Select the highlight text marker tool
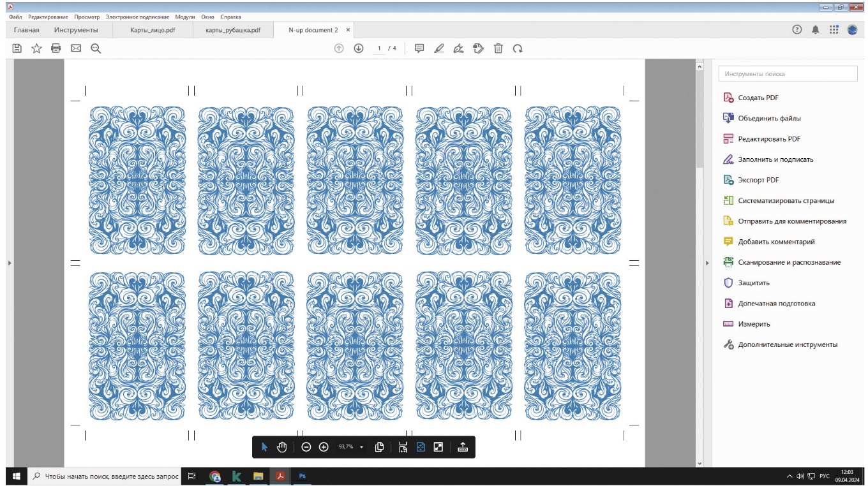This screenshot has width=868, height=486. click(x=438, y=48)
